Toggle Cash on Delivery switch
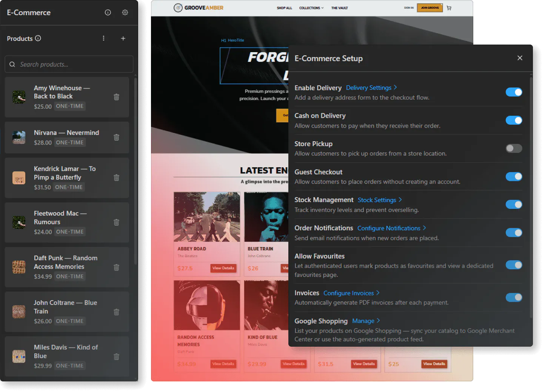 pos(514,120)
